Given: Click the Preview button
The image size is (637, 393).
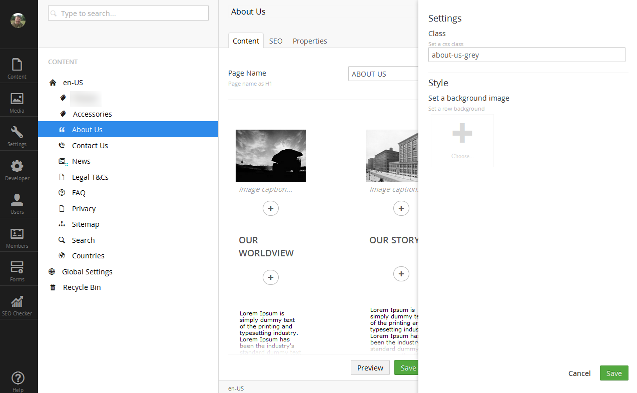Looking at the screenshot, I should click(370, 367).
